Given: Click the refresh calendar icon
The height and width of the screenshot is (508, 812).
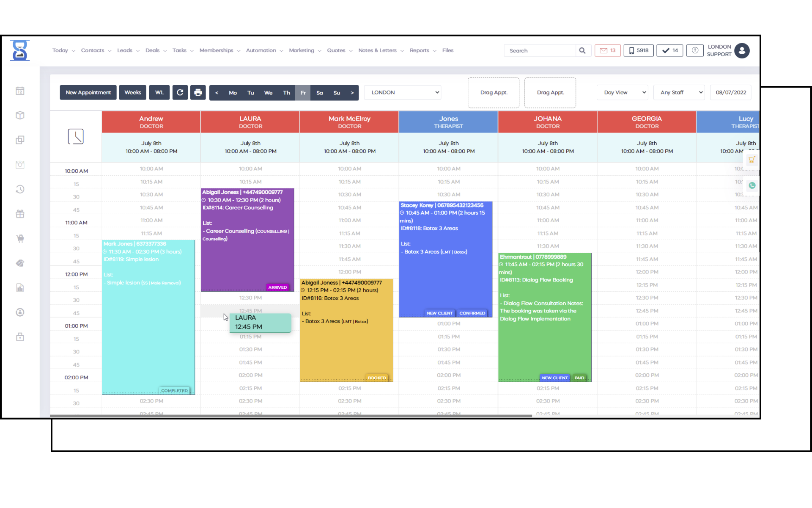Looking at the screenshot, I should point(180,92).
